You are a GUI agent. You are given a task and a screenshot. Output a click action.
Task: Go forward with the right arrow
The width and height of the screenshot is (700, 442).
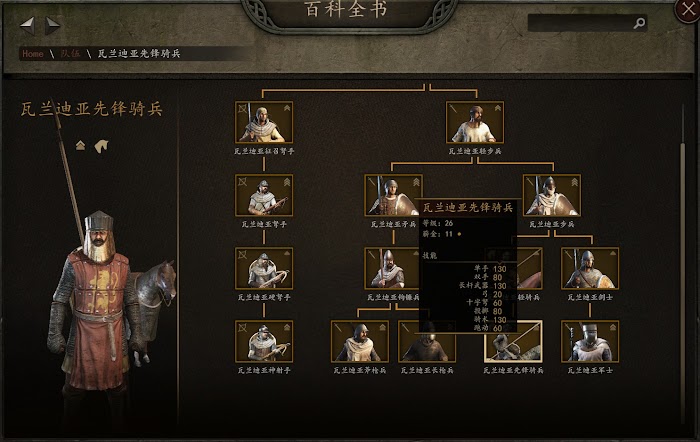coord(52,25)
